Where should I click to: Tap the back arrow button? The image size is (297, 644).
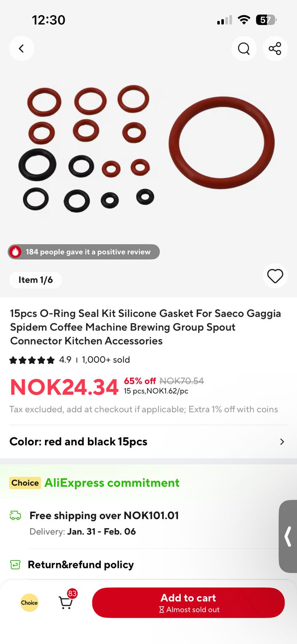[21, 49]
